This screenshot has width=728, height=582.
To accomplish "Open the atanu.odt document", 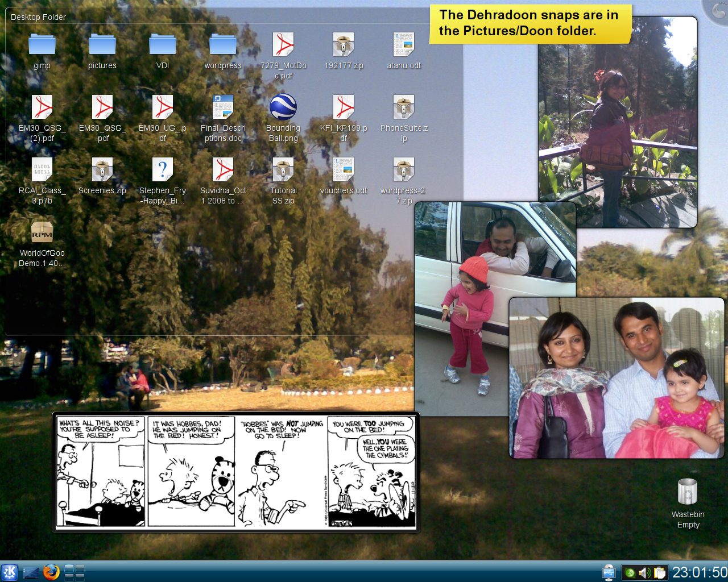I will [x=404, y=45].
